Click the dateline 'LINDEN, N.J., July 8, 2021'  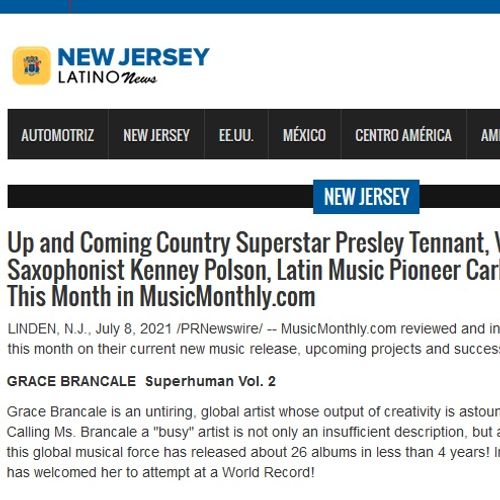[x=90, y=329]
